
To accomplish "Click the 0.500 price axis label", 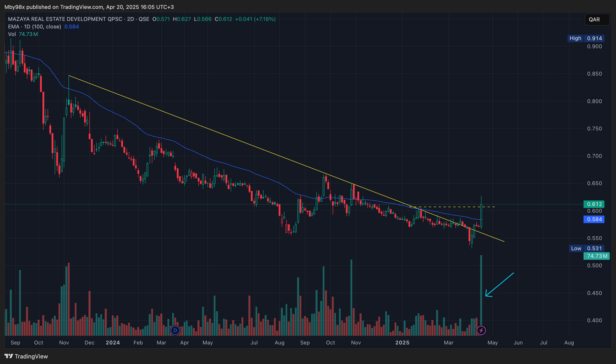I will pos(594,265).
